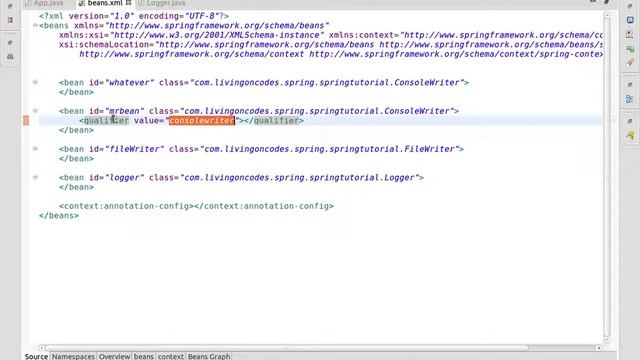Click the XML version value "1.0"
This screenshot has height=360, width=640.
pos(122,16)
